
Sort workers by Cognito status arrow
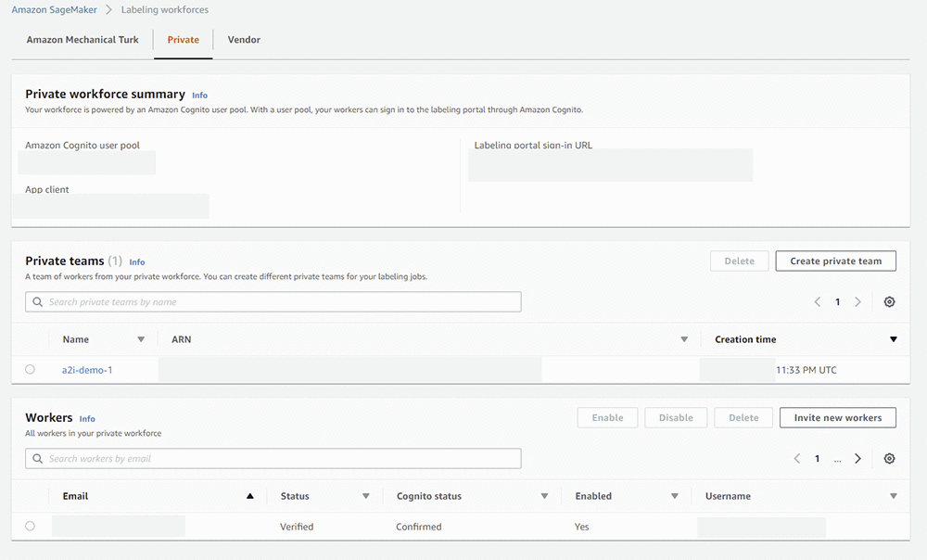tap(544, 497)
